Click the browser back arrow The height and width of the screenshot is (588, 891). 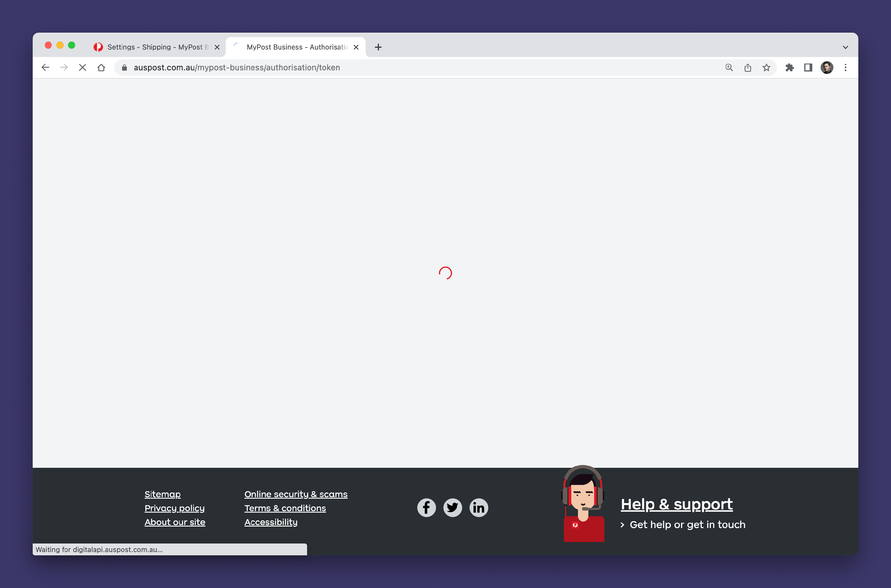point(45,67)
